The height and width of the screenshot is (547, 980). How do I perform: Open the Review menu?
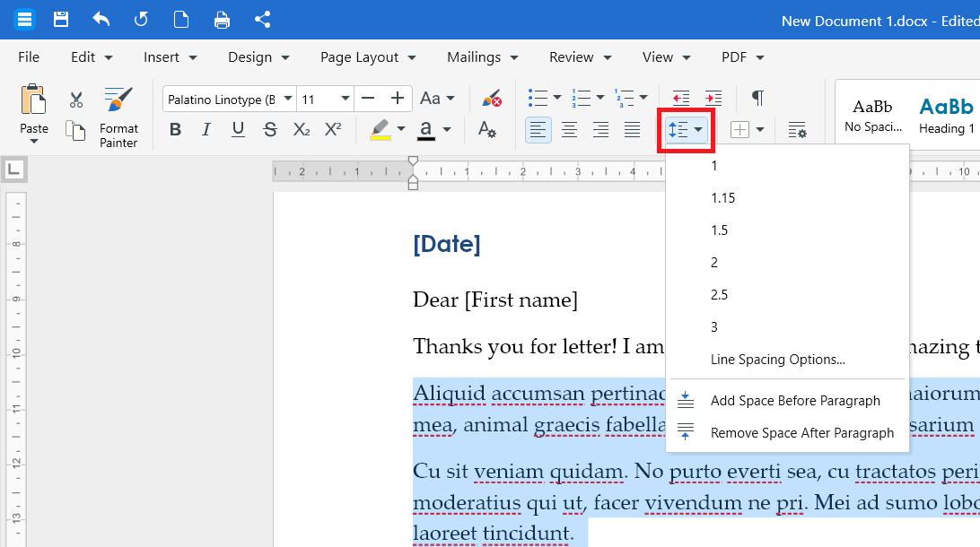(x=580, y=57)
